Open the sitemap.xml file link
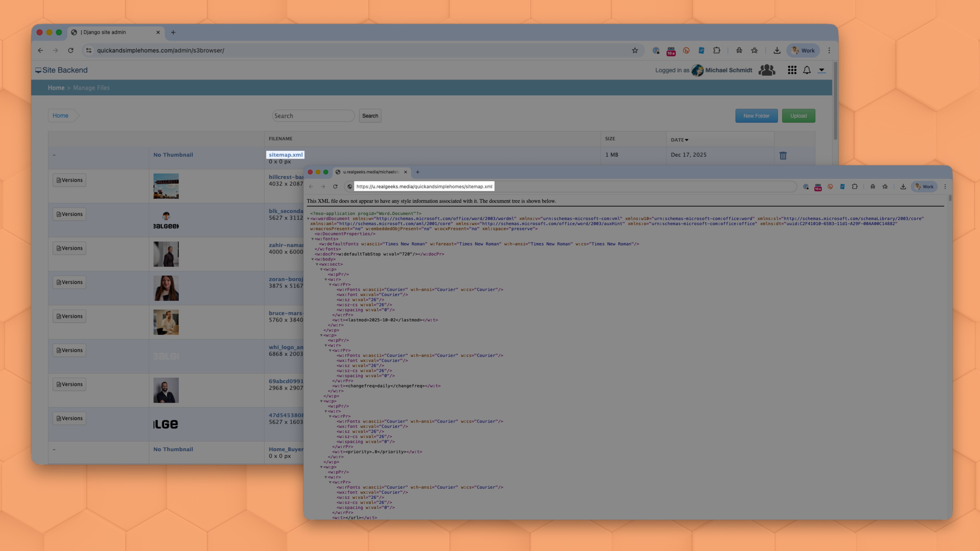The width and height of the screenshot is (980, 551). point(285,155)
